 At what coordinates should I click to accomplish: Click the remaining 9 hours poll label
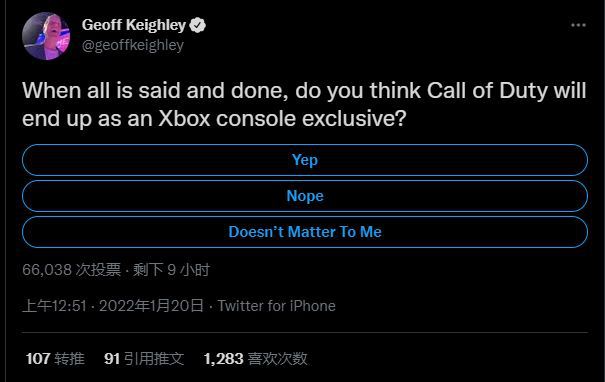171,270
